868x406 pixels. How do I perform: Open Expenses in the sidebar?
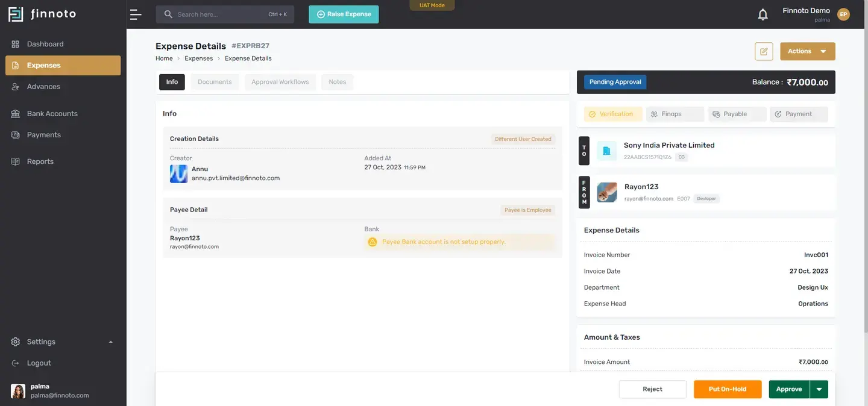[63, 66]
